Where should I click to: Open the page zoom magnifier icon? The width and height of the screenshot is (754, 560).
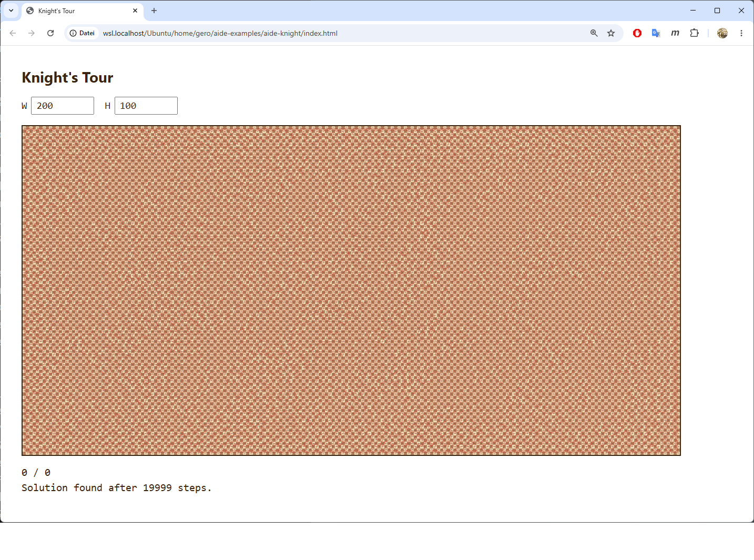tap(594, 33)
